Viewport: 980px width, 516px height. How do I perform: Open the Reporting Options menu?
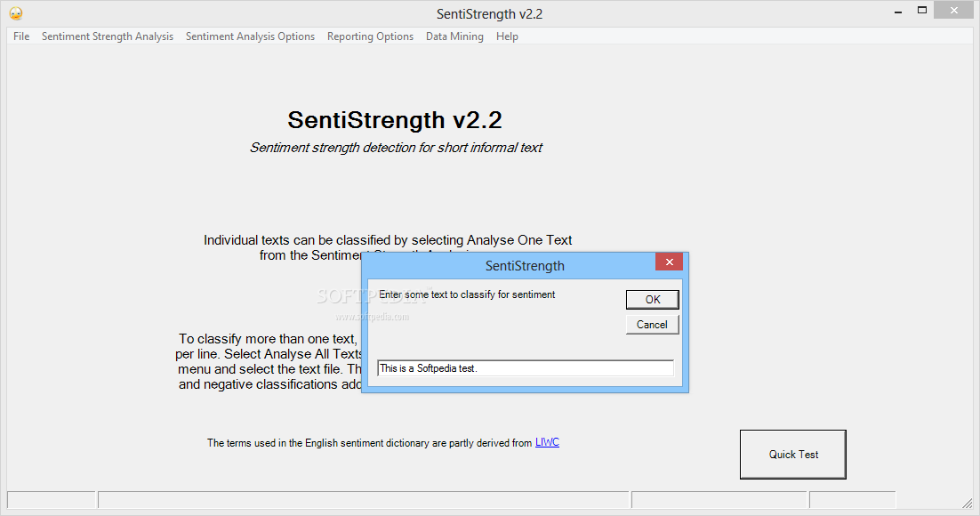[370, 36]
